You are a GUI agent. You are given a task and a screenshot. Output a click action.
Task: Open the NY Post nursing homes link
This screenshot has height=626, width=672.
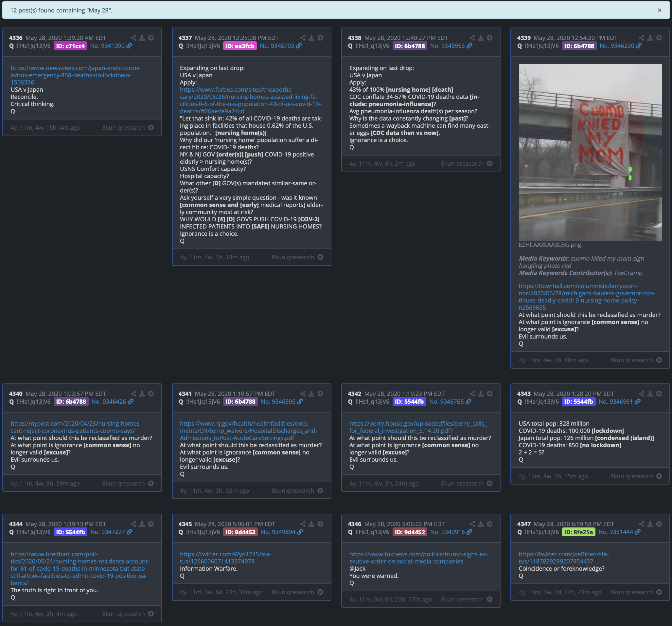pos(76,427)
